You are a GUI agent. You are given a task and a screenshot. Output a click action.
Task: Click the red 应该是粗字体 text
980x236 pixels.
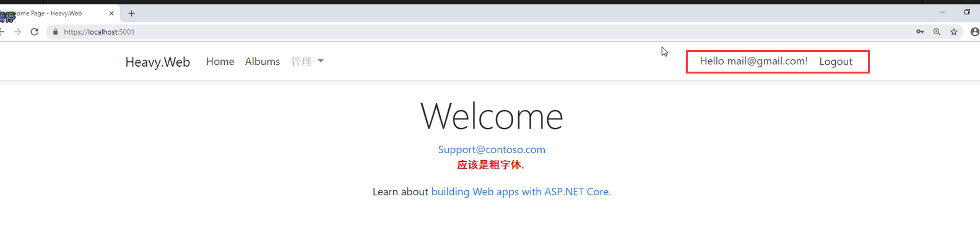tap(490, 165)
